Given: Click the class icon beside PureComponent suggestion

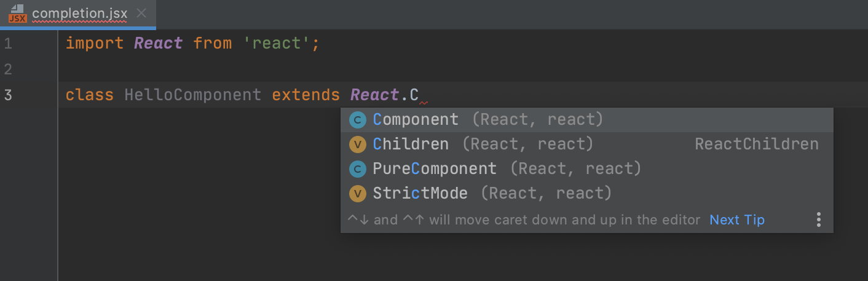Looking at the screenshot, I should tap(357, 169).
